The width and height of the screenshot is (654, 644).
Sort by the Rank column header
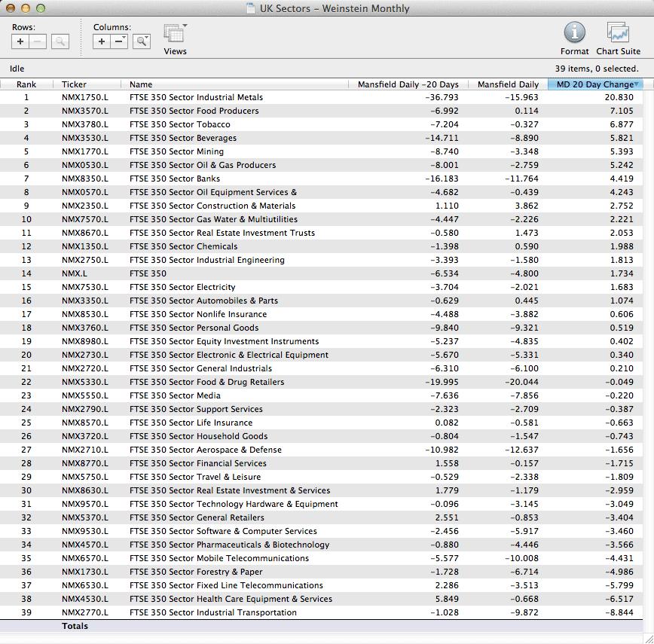click(x=26, y=84)
